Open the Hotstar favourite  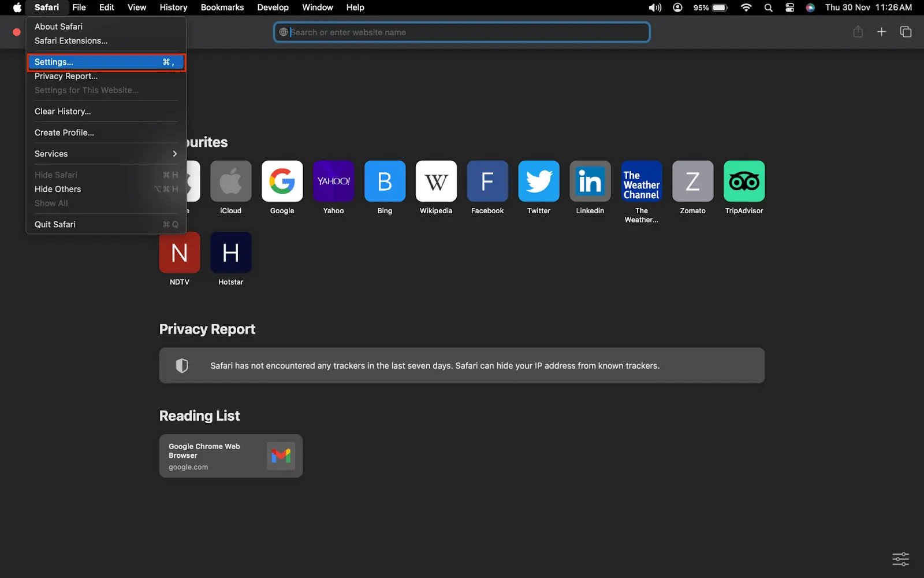pyautogui.click(x=230, y=253)
